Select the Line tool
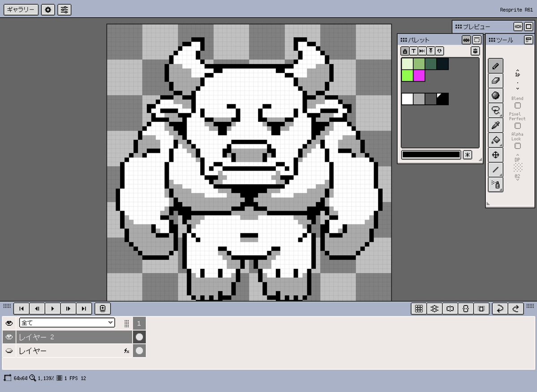 (495, 170)
